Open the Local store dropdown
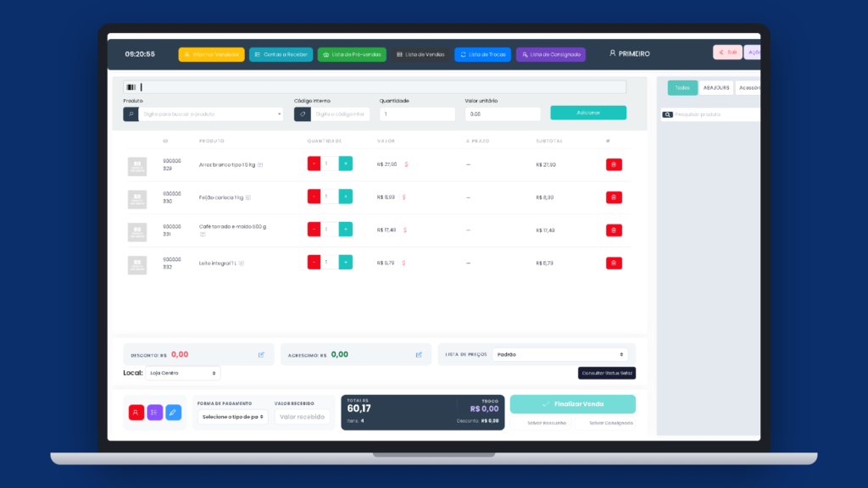The width and height of the screenshot is (868, 488). click(183, 373)
